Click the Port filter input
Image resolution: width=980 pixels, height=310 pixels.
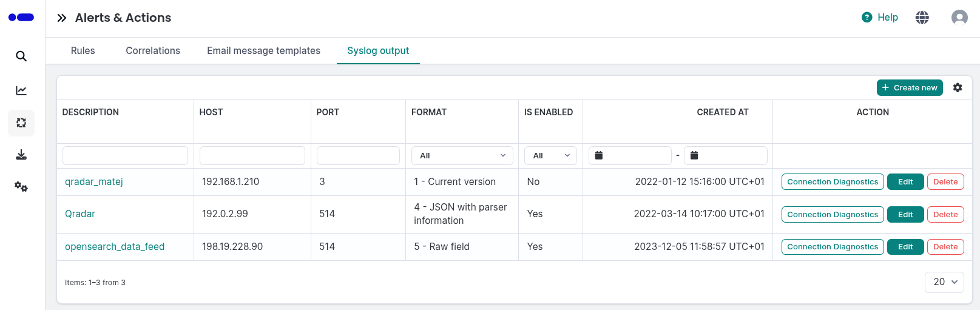[x=358, y=156]
